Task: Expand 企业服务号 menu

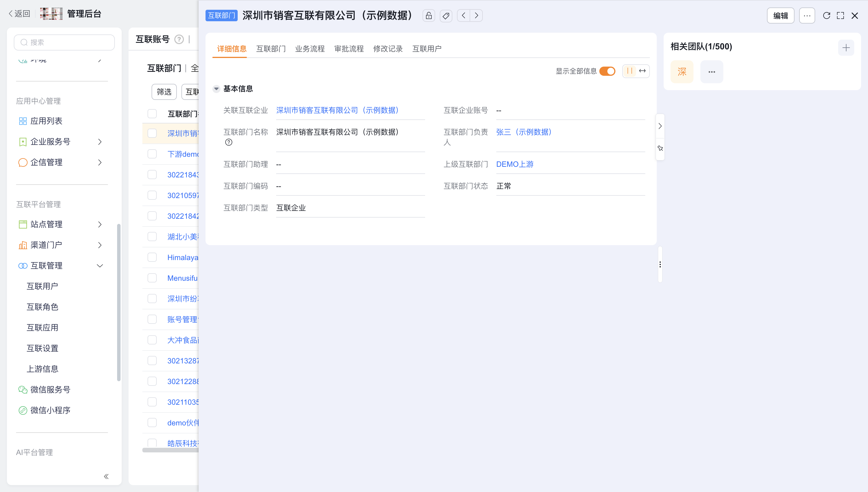Action: pyautogui.click(x=100, y=142)
